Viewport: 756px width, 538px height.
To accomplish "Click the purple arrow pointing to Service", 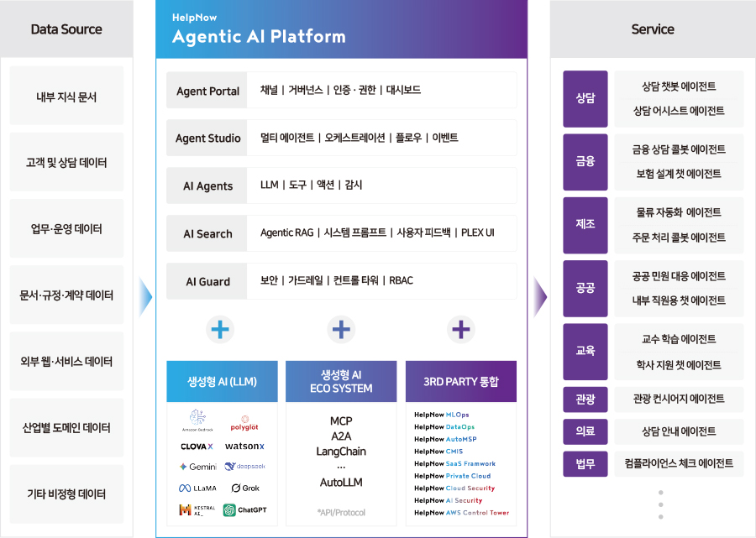I will click(x=540, y=295).
